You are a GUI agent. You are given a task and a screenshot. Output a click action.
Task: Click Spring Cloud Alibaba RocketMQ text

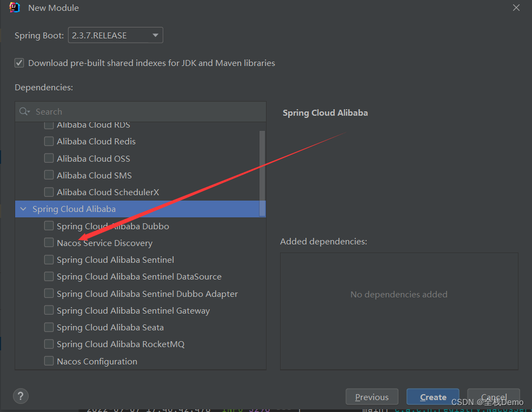point(121,344)
